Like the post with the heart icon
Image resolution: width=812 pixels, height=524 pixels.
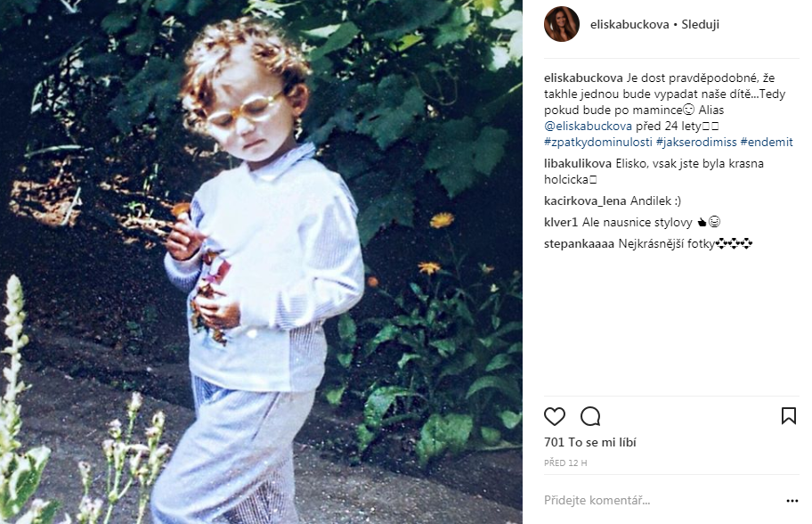tap(555, 416)
